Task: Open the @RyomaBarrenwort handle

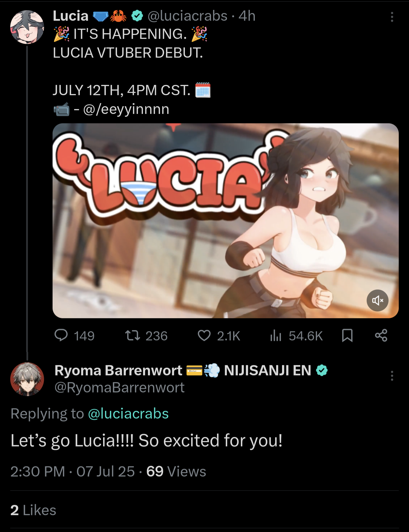Action: tap(119, 388)
